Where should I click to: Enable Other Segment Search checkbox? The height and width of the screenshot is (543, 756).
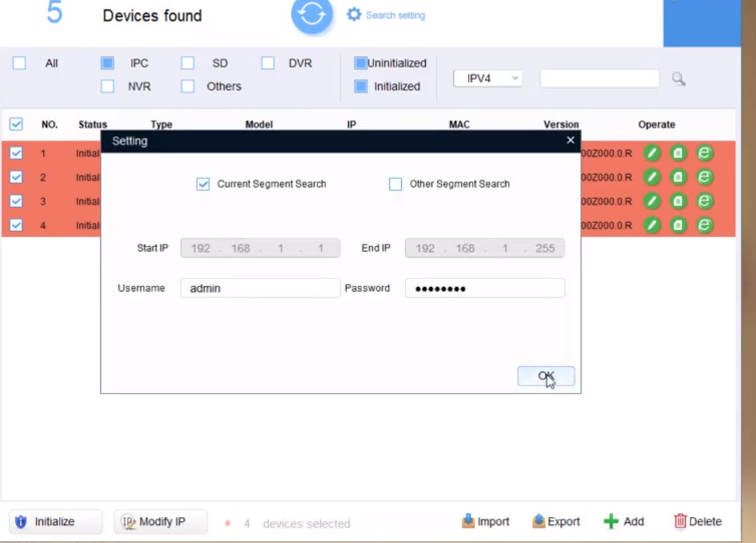(396, 184)
